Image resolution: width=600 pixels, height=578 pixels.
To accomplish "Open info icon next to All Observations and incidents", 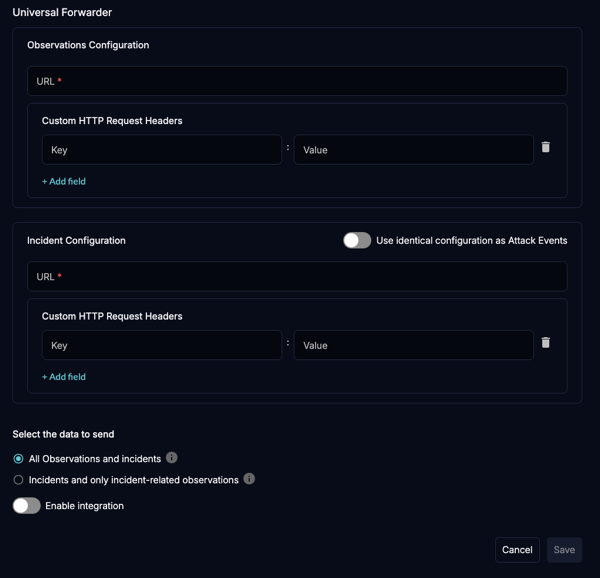I will pos(172,458).
